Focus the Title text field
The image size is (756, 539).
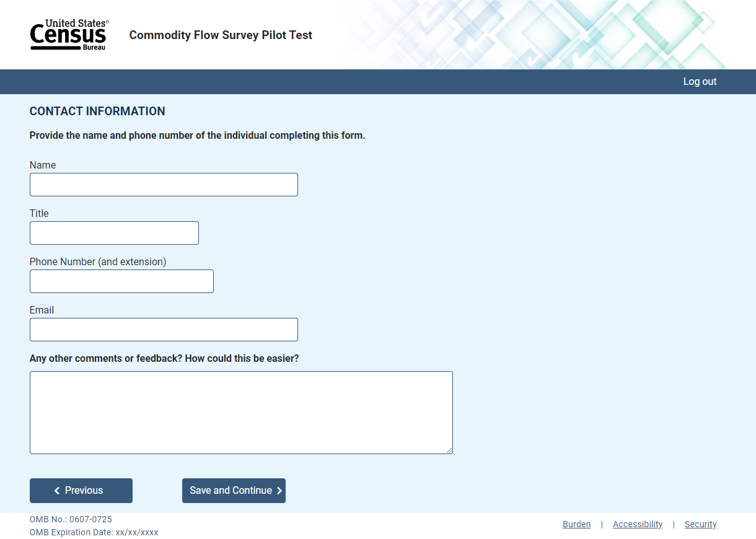[114, 233]
